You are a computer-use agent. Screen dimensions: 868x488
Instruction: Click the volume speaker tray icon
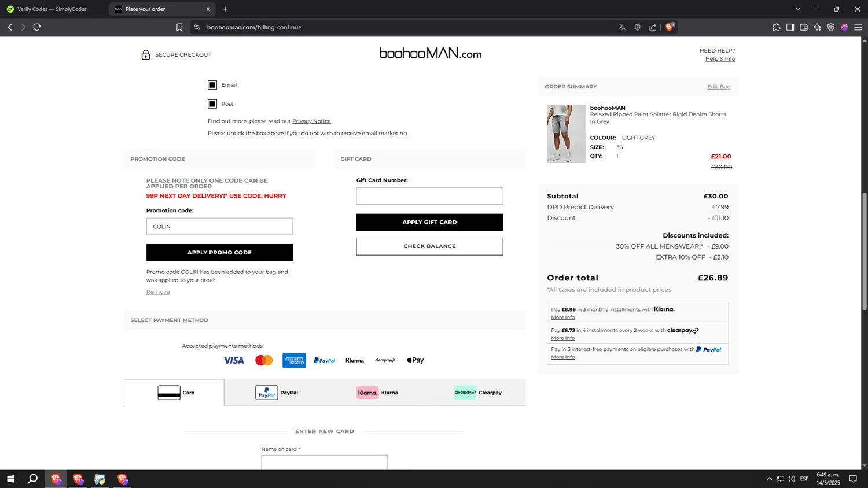coord(791,479)
